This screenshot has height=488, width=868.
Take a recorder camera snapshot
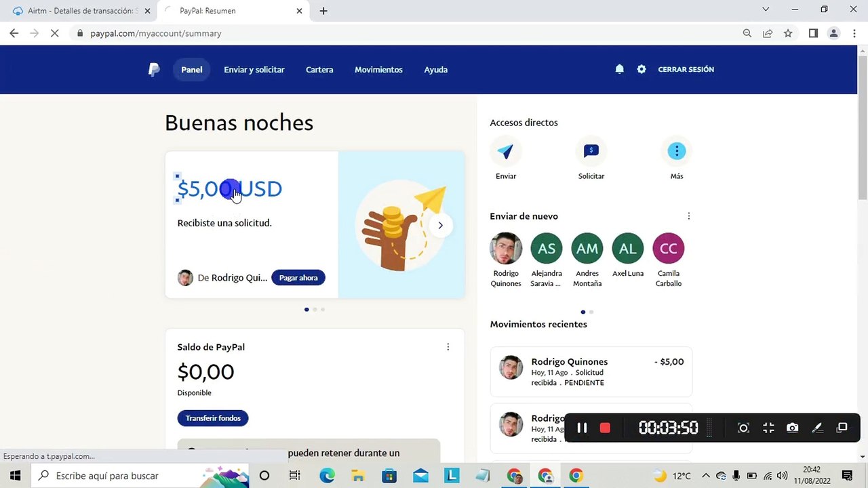pyautogui.click(x=793, y=428)
